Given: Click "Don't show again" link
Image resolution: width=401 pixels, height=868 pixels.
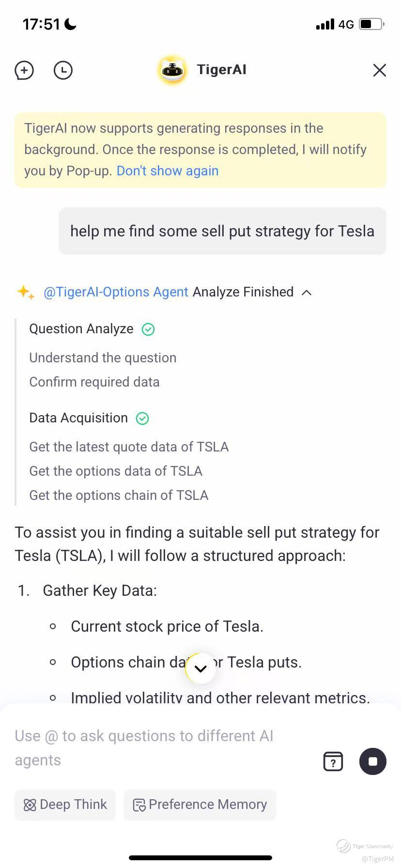Looking at the screenshot, I should (x=168, y=171).
